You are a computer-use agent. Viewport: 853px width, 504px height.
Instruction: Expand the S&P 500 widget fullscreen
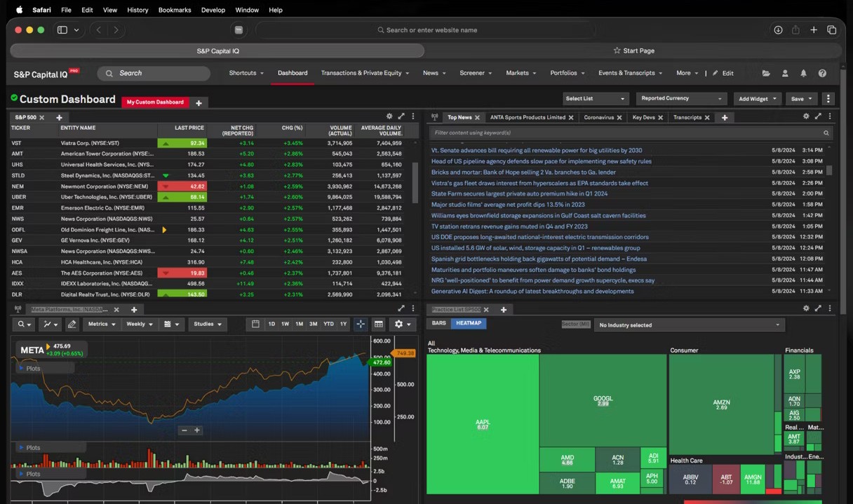click(401, 116)
